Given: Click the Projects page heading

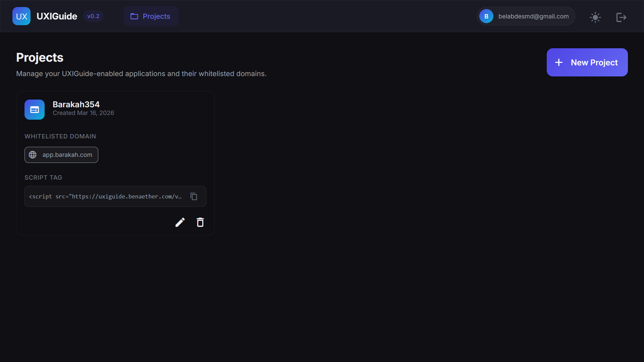Looking at the screenshot, I should 40,57.
